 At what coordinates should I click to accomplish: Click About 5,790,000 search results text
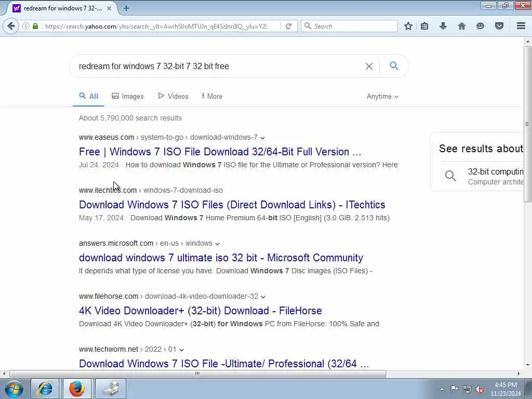point(130,118)
